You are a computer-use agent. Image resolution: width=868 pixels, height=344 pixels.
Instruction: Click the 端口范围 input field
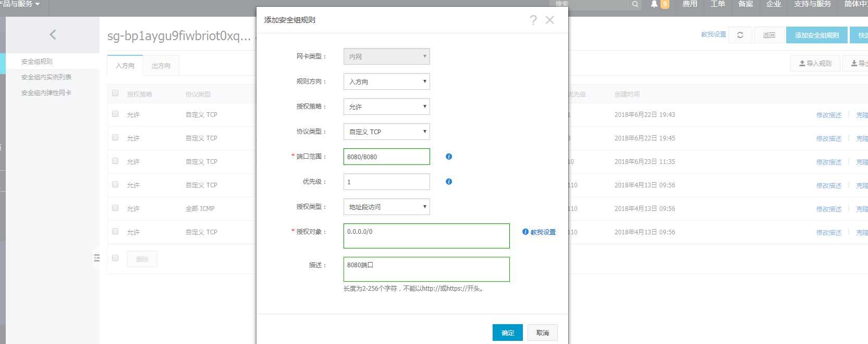pyautogui.click(x=387, y=157)
